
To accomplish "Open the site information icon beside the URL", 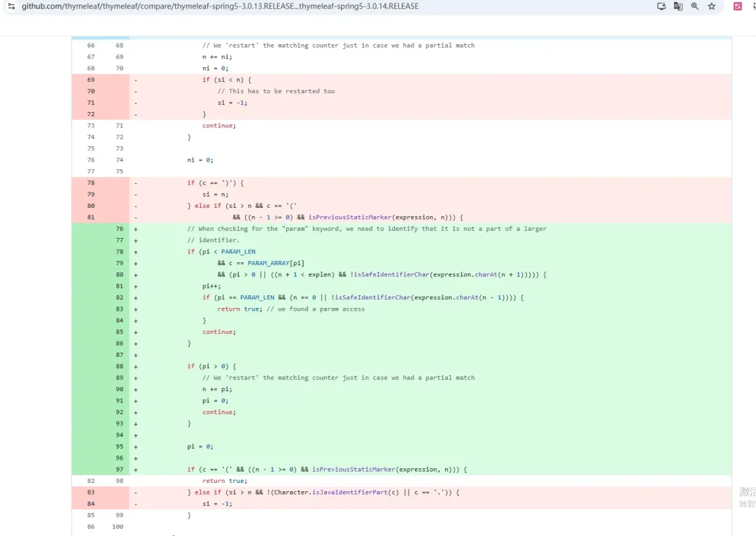I will pos(11,6).
